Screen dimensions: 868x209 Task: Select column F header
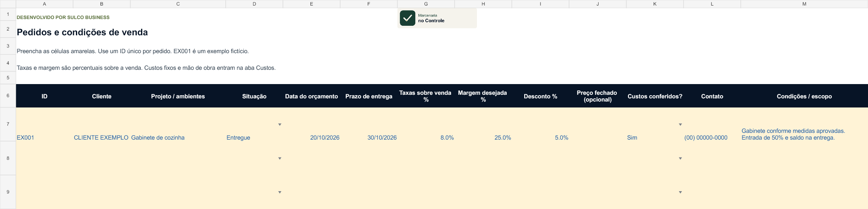(x=369, y=4)
